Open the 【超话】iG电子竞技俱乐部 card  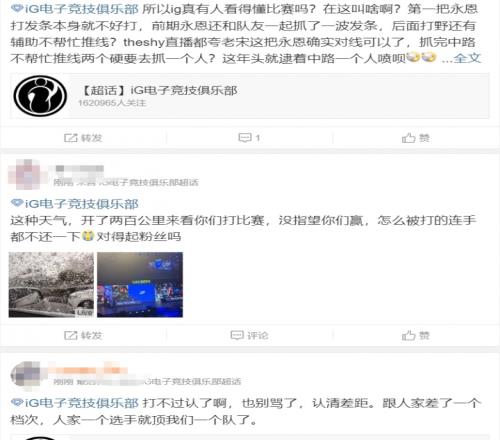click(250, 96)
